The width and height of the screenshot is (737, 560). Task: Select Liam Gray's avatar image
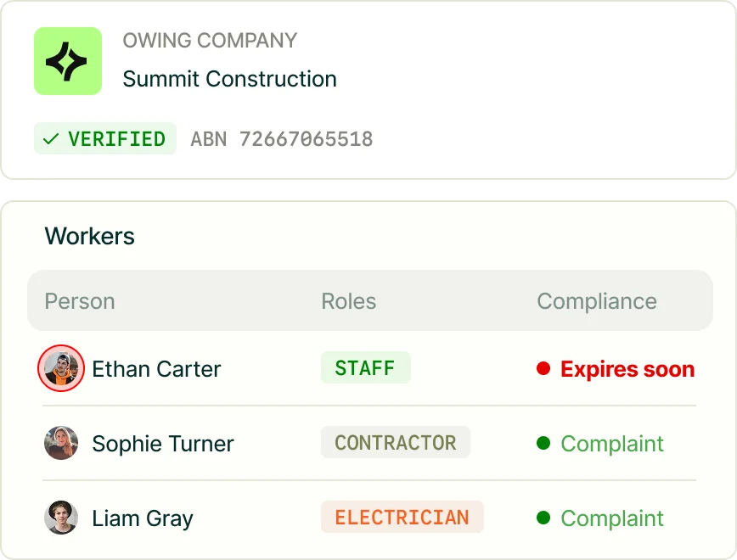coord(61,518)
